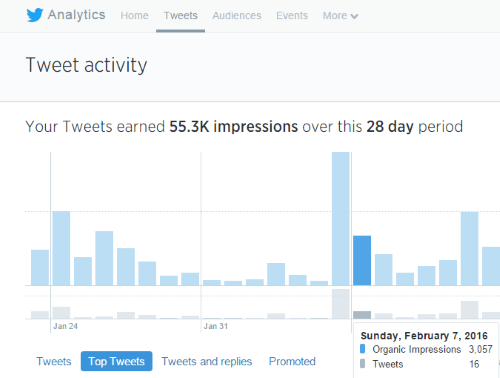
Task: Click the highlighted February 7 impressions bar
Action: (x=362, y=260)
